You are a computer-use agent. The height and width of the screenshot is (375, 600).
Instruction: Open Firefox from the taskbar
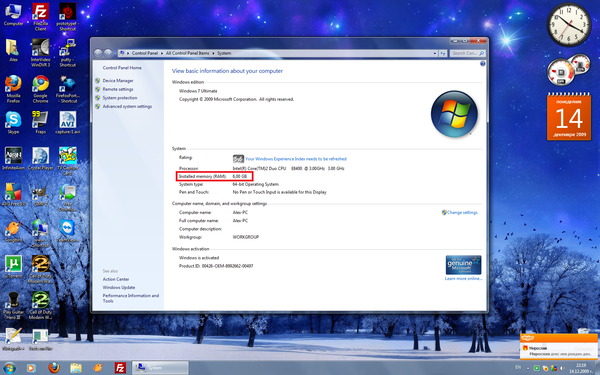click(54, 368)
